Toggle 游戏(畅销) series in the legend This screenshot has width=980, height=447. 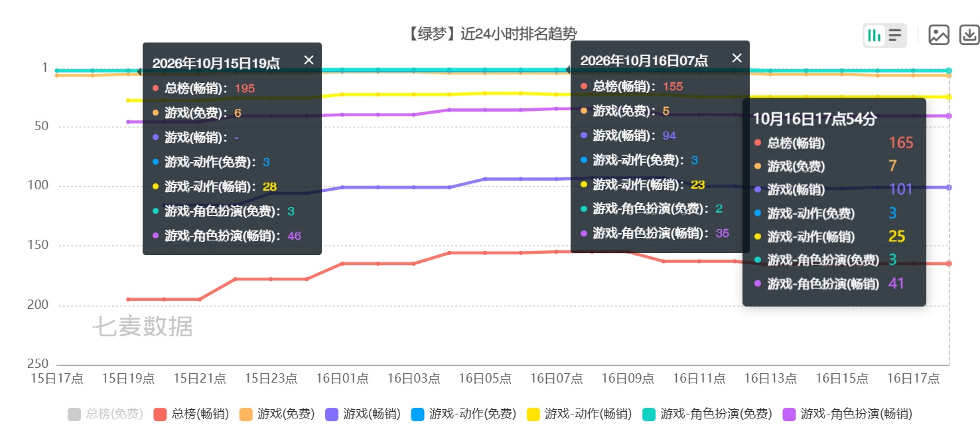pos(362,414)
